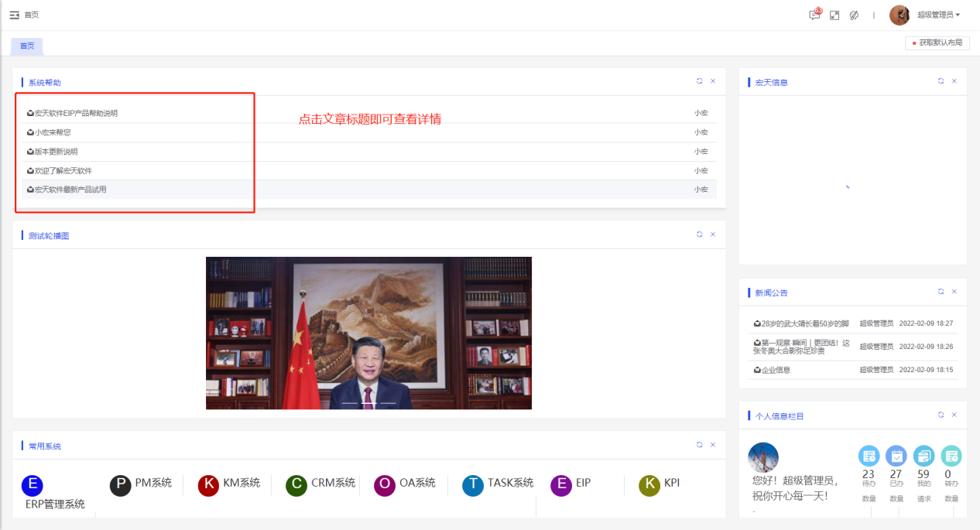The height and width of the screenshot is (530, 980).
Task: Click the 23 pending count number
Action: click(x=869, y=474)
